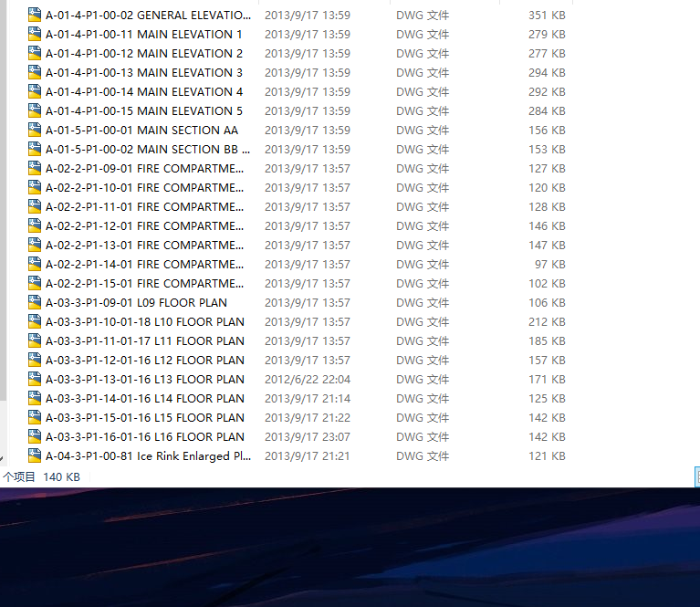Image resolution: width=700 pixels, height=607 pixels.
Task: Click the 97 KB size cell
Action: [550, 265]
